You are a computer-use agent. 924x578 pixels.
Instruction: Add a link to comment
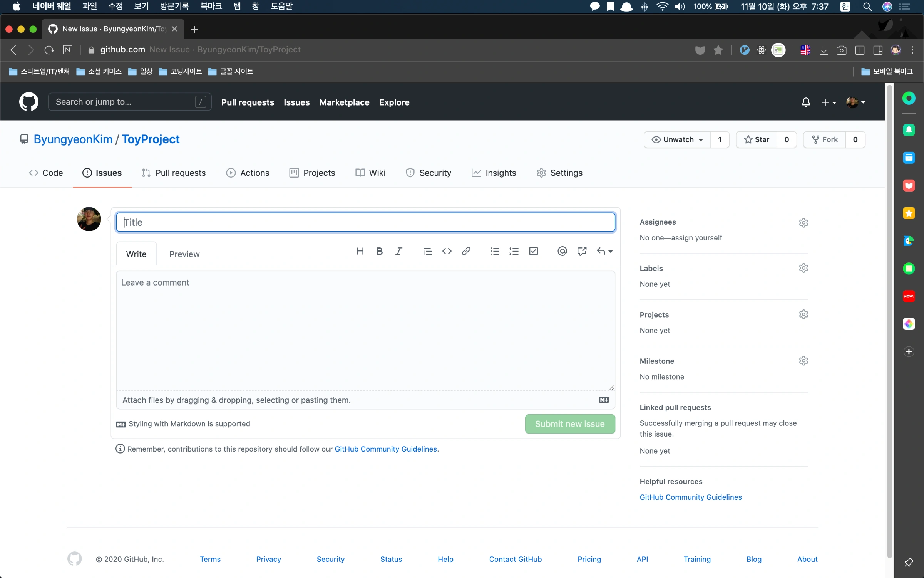pyautogui.click(x=466, y=251)
